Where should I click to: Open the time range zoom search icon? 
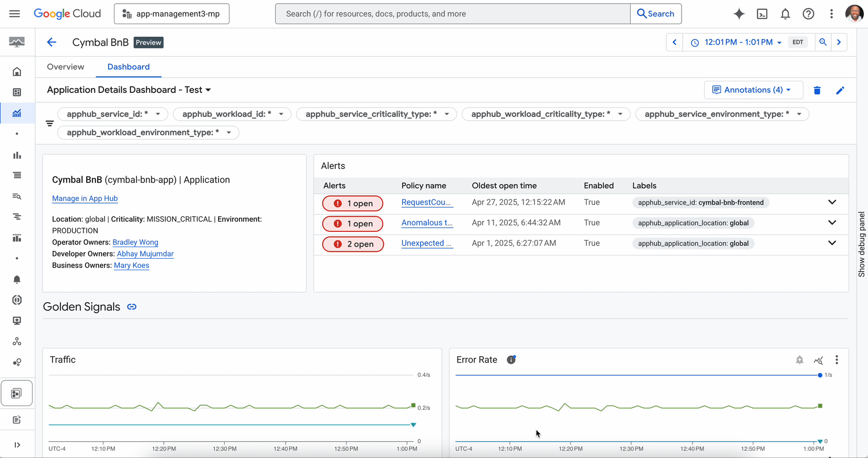coord(823,42)
